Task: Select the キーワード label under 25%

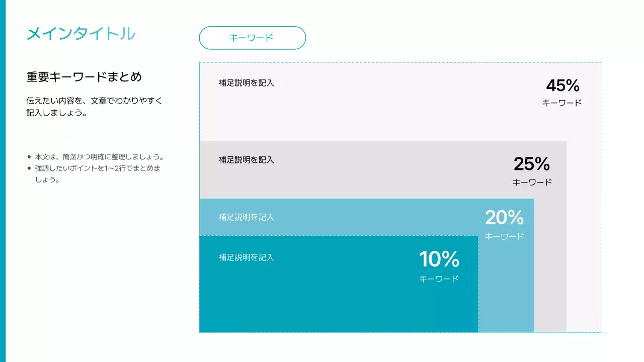Action: (532, 183)
